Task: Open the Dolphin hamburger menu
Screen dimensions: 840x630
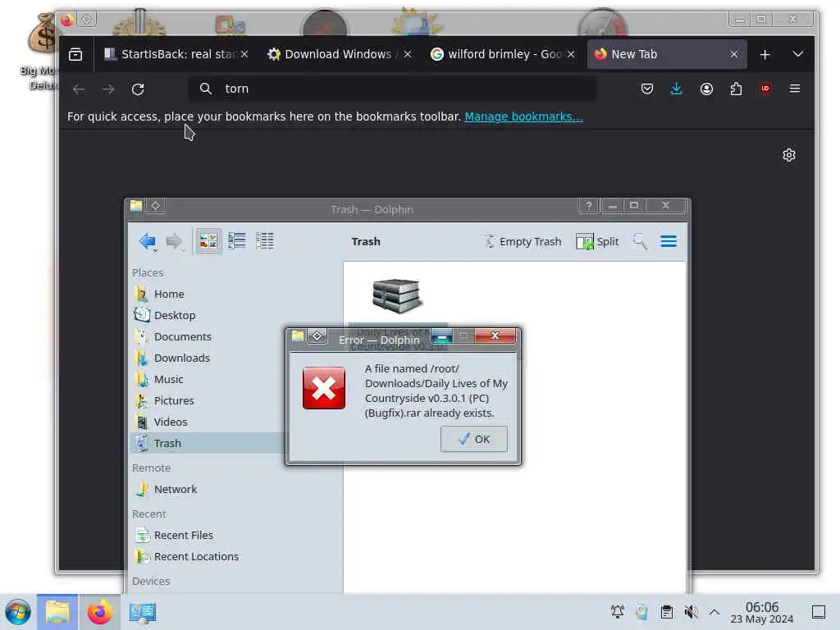Action: [x=668, y=242]
